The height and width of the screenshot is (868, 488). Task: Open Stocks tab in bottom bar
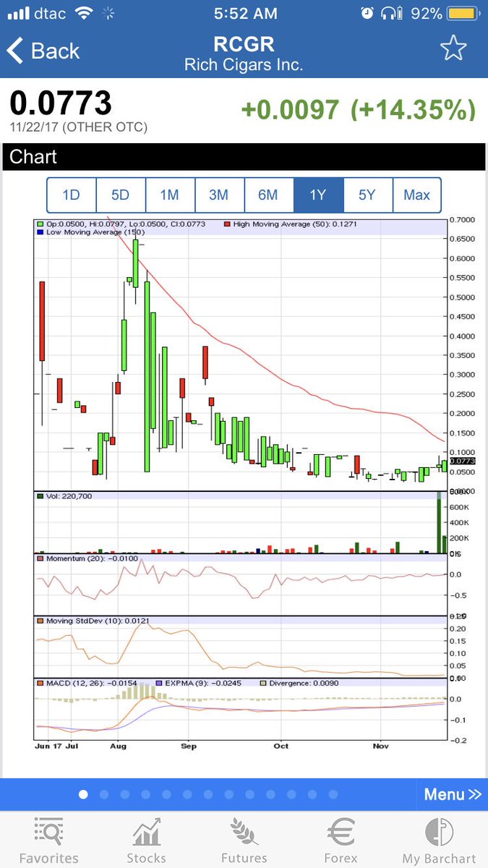click(x=146, y=839)
